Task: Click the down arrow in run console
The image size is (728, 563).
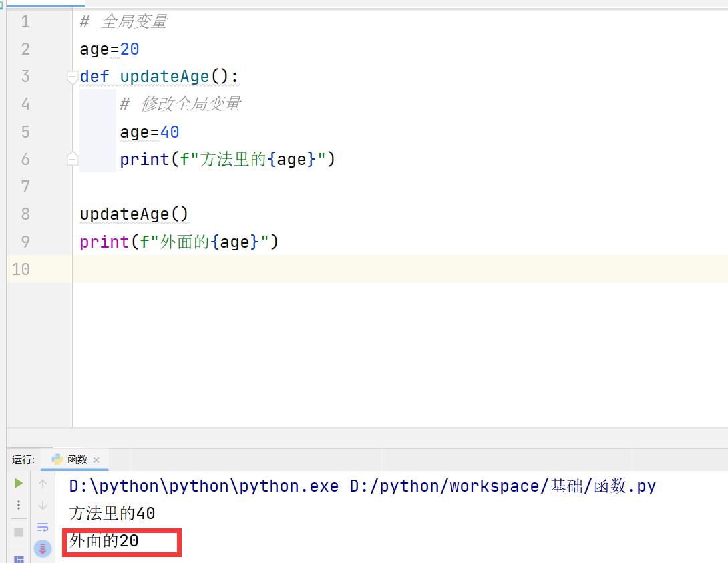Action: tap(43, 505)
